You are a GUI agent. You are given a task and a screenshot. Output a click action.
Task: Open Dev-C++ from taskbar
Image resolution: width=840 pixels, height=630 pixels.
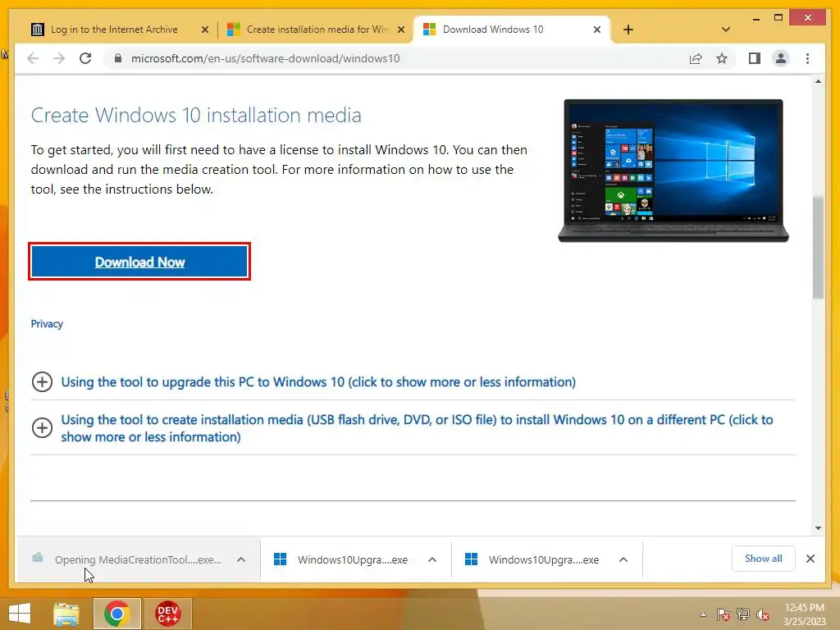pos(167,614)
